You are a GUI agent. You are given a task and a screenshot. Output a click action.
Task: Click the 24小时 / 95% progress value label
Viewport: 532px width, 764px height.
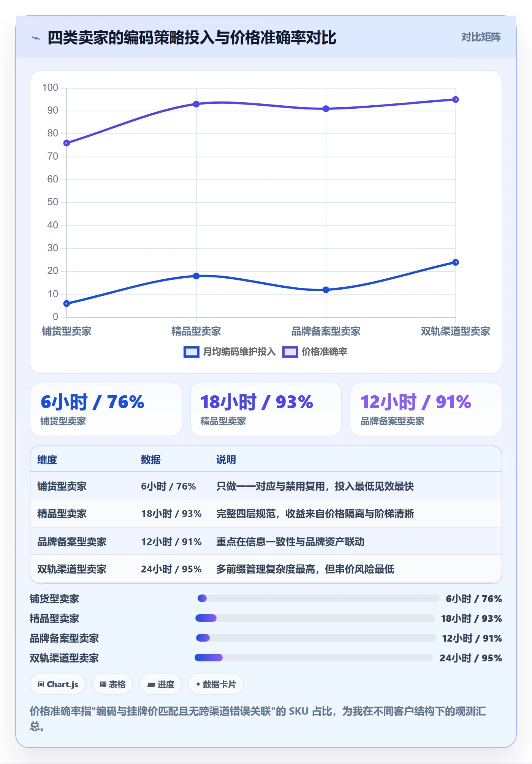click(x=471, y=658)
